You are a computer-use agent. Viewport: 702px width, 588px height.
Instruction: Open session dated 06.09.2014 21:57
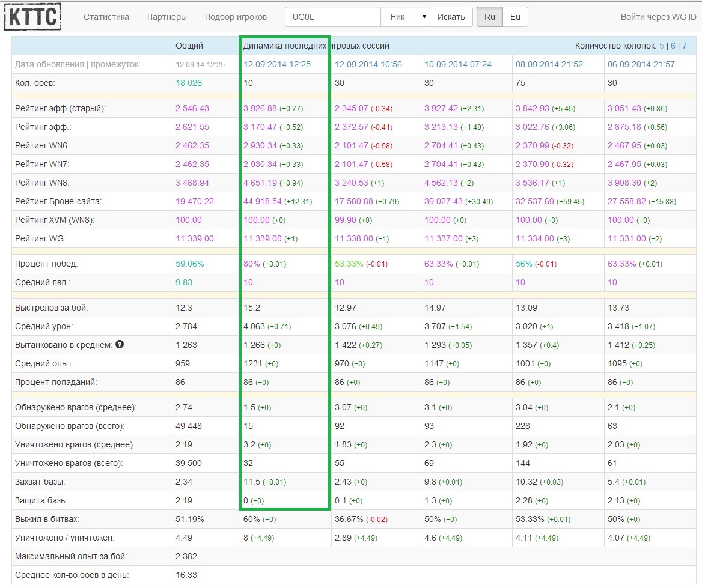point(641,64)
